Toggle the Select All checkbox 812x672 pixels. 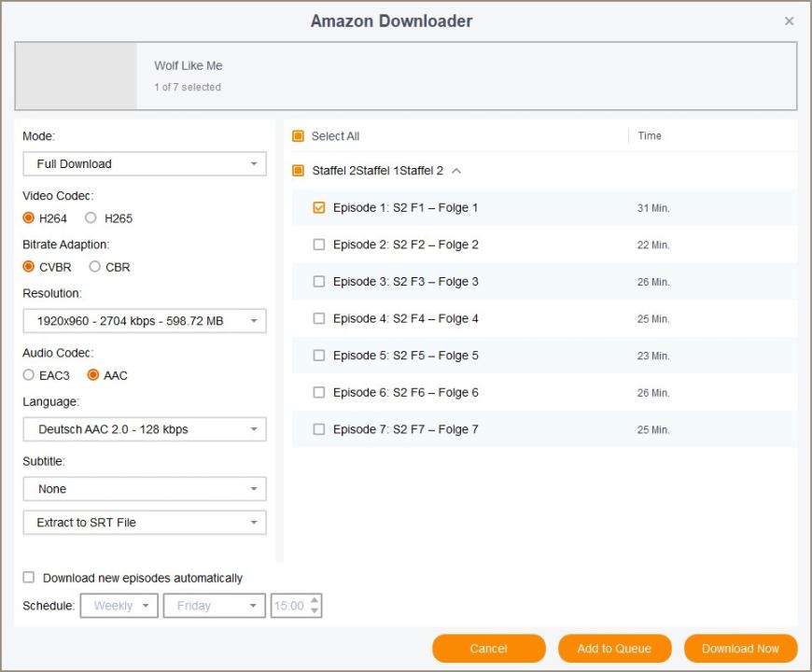tap(298, 136)
